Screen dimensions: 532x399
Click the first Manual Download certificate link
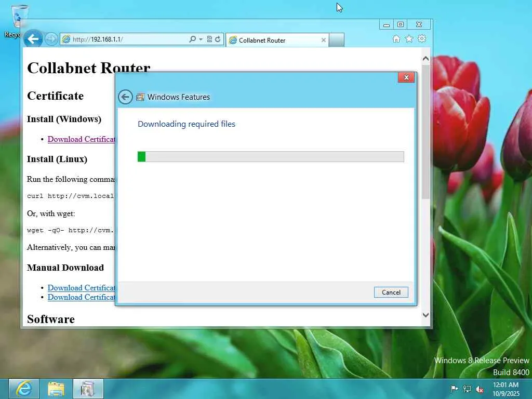tap(82, 288)
